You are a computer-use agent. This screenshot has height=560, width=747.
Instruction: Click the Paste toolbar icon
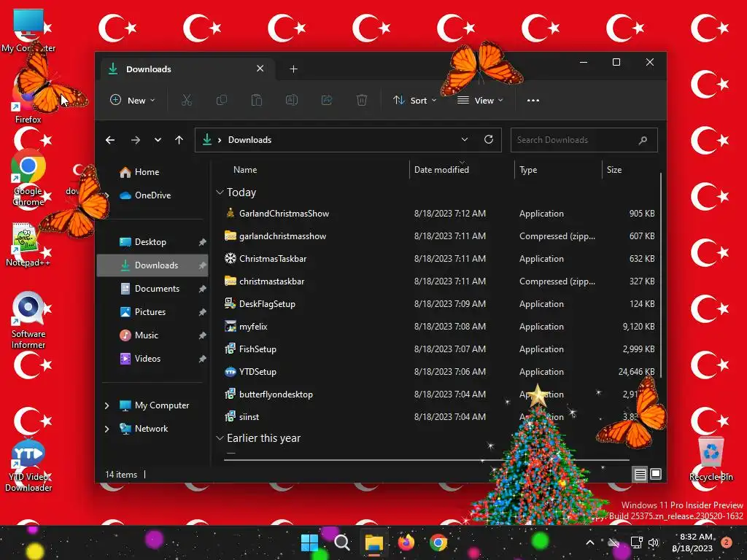(x=257, y=101)
